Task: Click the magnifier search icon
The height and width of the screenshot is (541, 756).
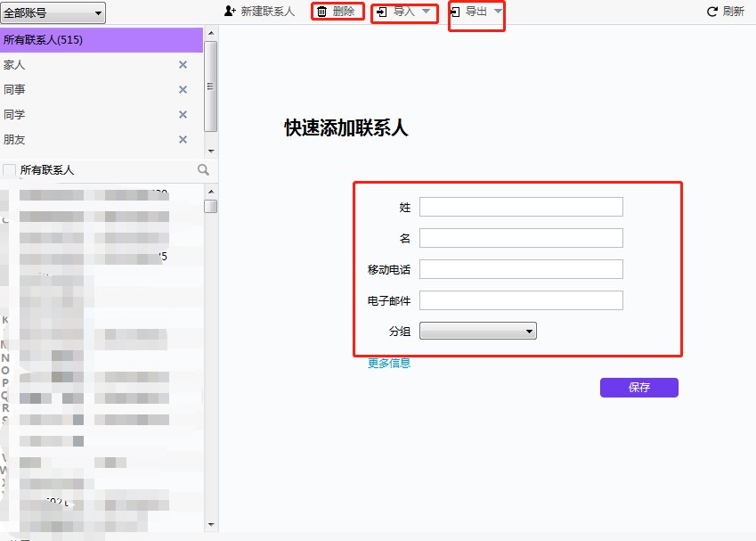Action: [204, 169]
